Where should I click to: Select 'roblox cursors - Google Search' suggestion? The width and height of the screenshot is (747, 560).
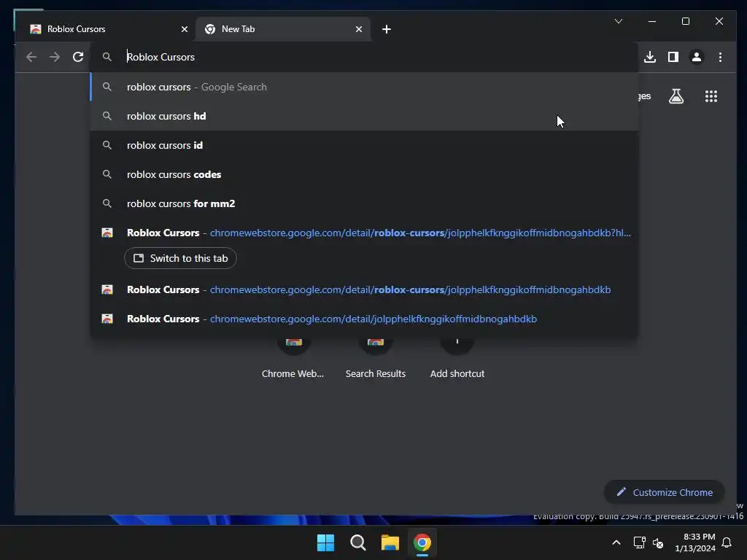coord(364,87)
